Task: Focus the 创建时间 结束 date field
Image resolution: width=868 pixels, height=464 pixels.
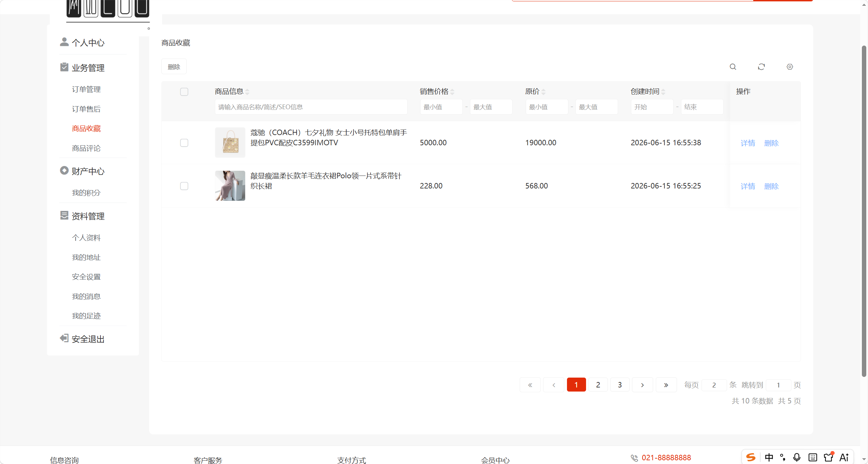Action: [702, 107]
